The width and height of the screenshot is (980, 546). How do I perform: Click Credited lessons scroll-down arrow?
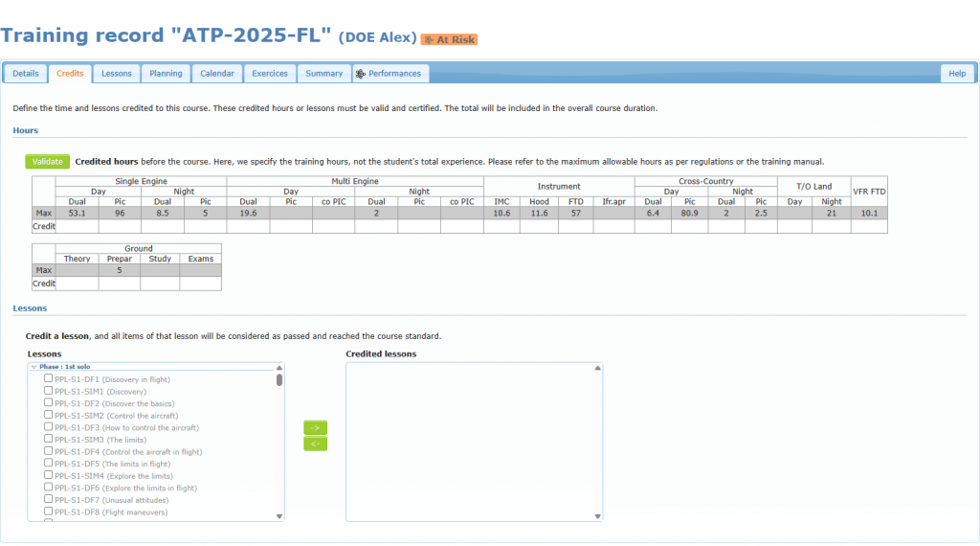point(597,516)
